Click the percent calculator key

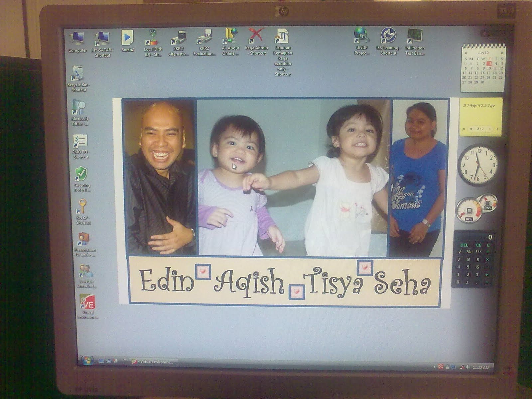pyautogui.click(x=469, y=252)
